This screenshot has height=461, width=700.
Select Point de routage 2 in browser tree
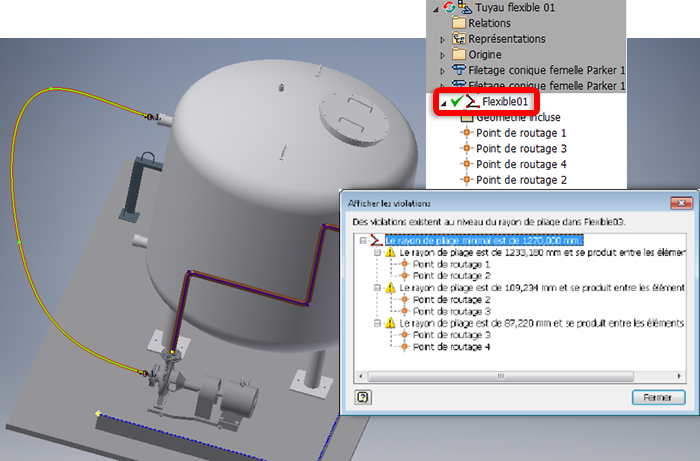[x=521, y=180]
